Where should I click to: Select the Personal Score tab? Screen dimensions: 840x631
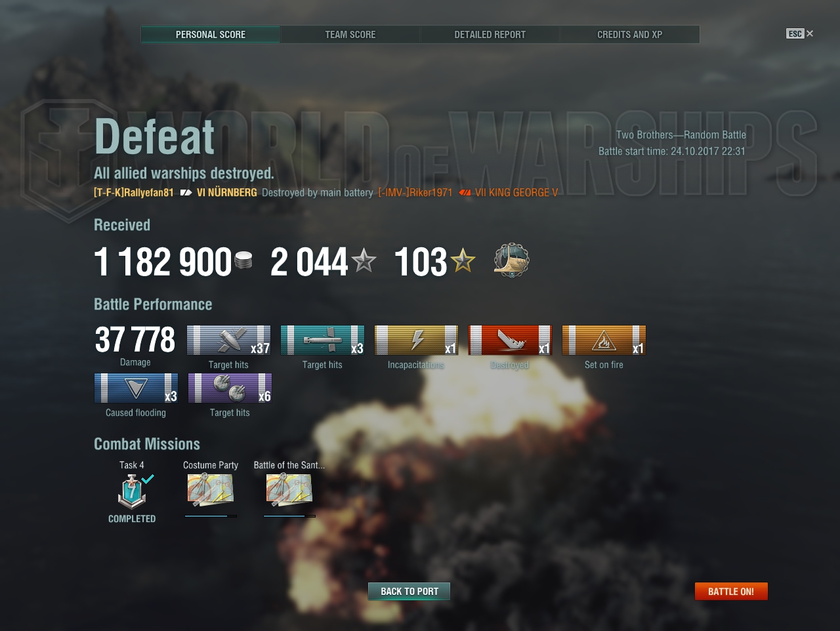(x=211, y=34)
